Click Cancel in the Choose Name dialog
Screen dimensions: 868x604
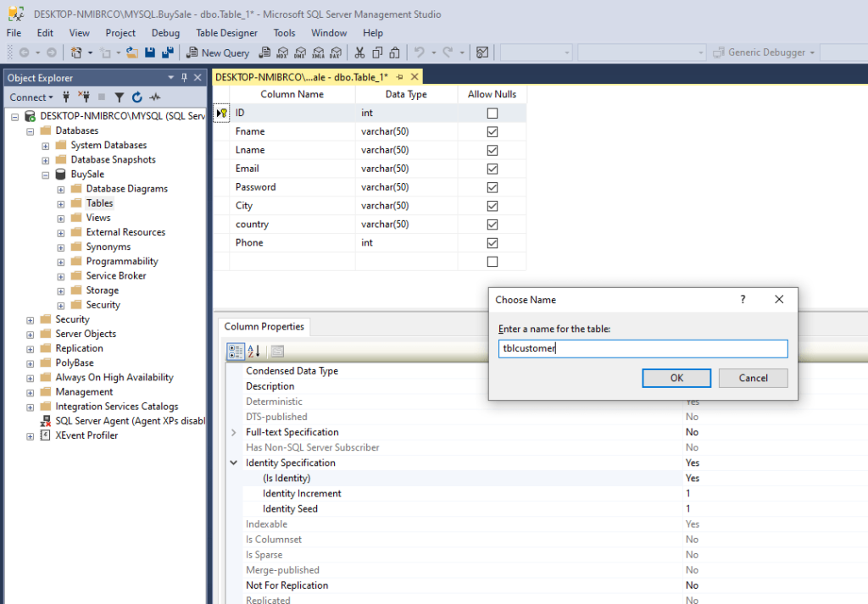pyautogui.click(x=753, y=378)
